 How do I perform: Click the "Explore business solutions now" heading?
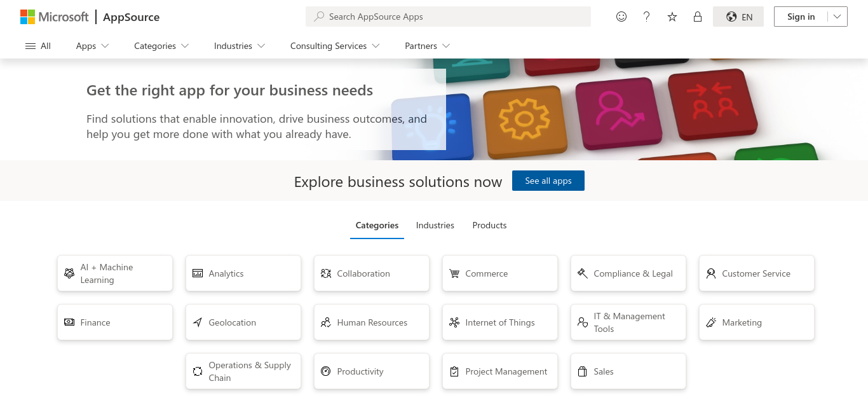(398, 182)
